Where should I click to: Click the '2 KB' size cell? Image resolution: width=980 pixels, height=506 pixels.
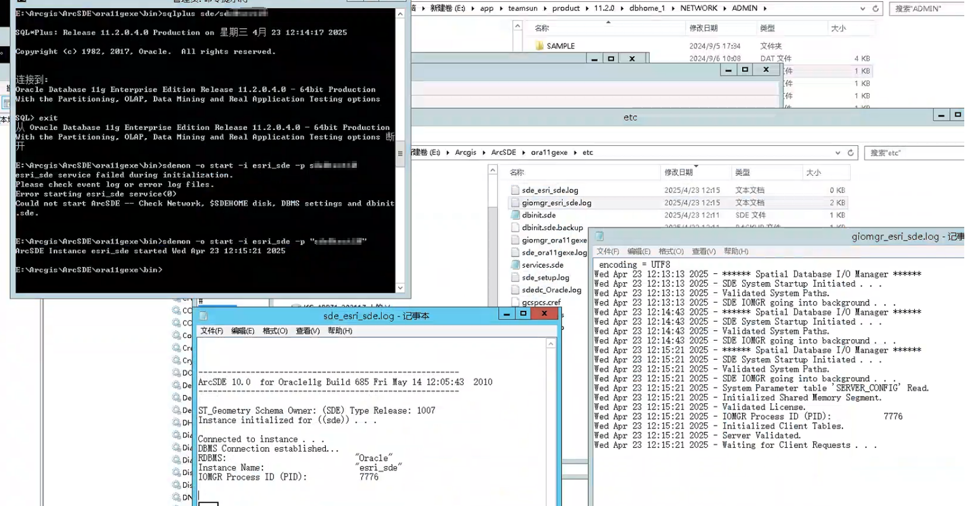point(837,203)
